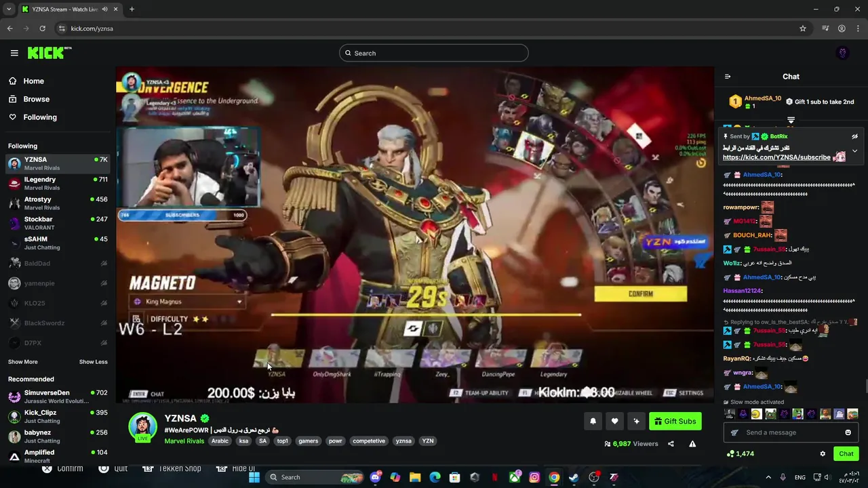Click the sparkle subscribe icon button

(x=636, y=421)
